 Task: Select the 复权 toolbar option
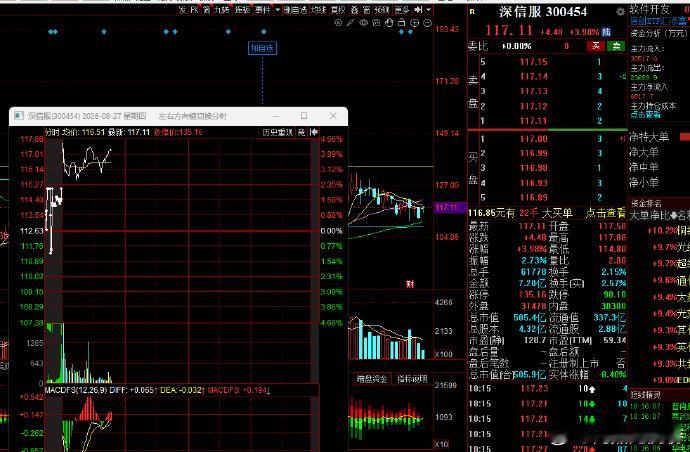338,10
